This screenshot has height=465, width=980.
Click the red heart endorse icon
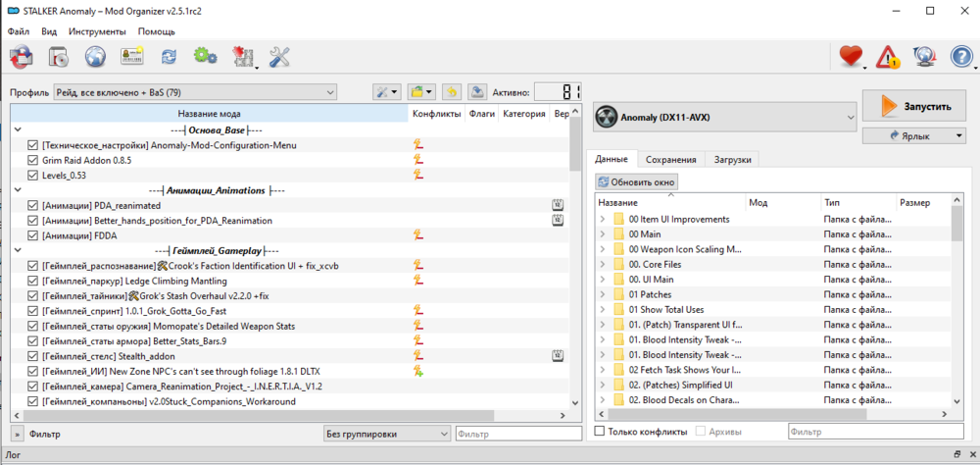[851, 58]
